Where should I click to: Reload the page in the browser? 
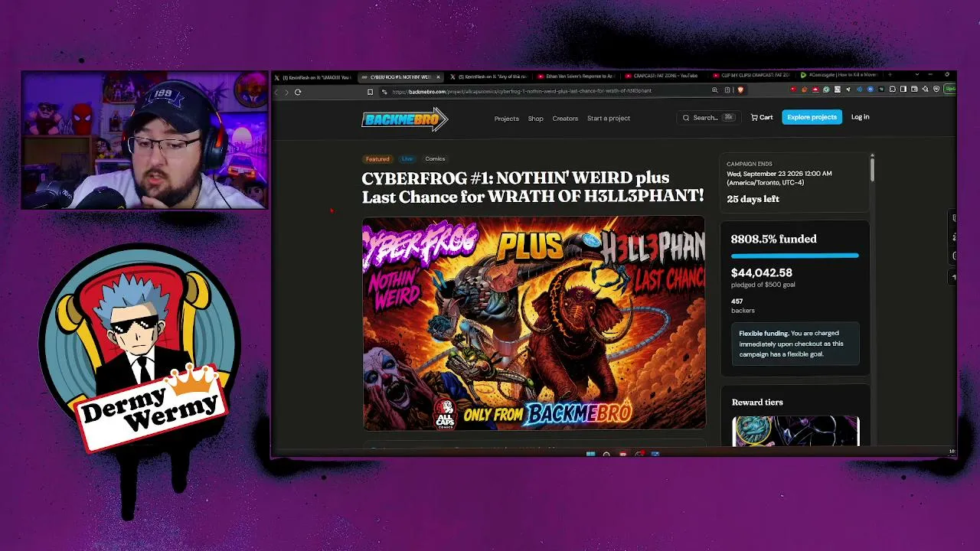point(298,92)
